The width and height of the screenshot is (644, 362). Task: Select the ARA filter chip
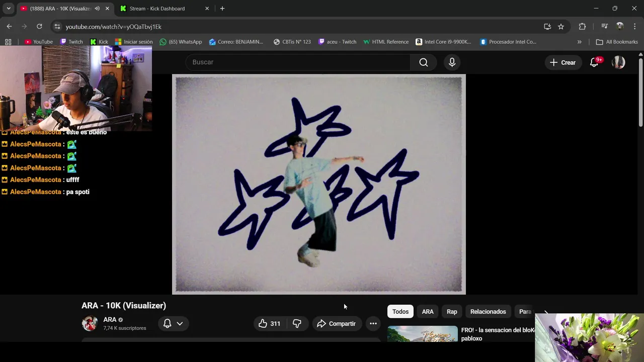(x=428, y=312)
